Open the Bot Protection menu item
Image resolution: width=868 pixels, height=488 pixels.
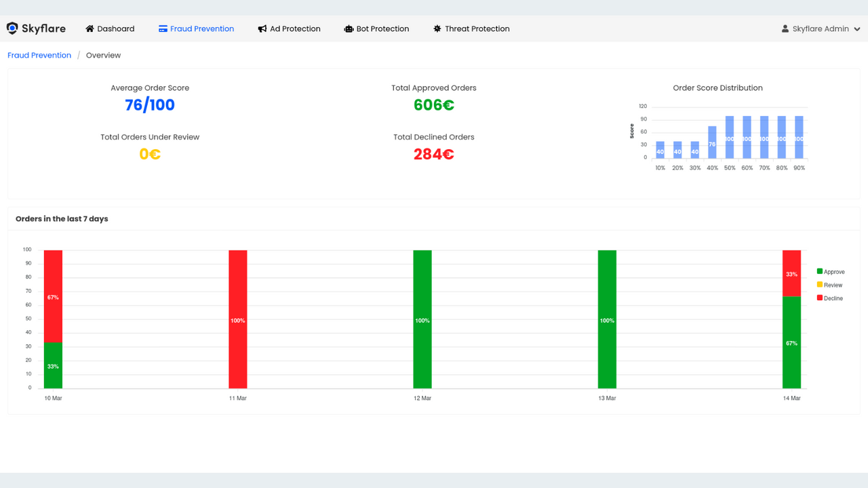pyautogui.click(x=376, y=28)
